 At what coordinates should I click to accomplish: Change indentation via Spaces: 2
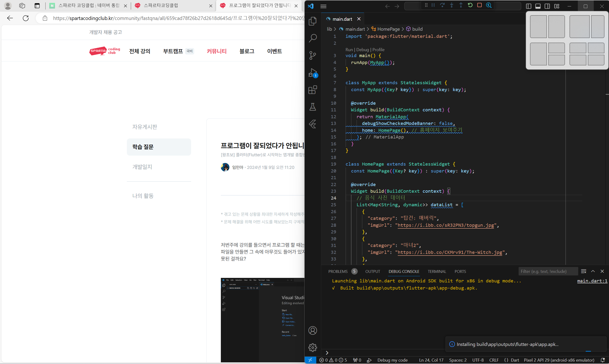(458, 360)
